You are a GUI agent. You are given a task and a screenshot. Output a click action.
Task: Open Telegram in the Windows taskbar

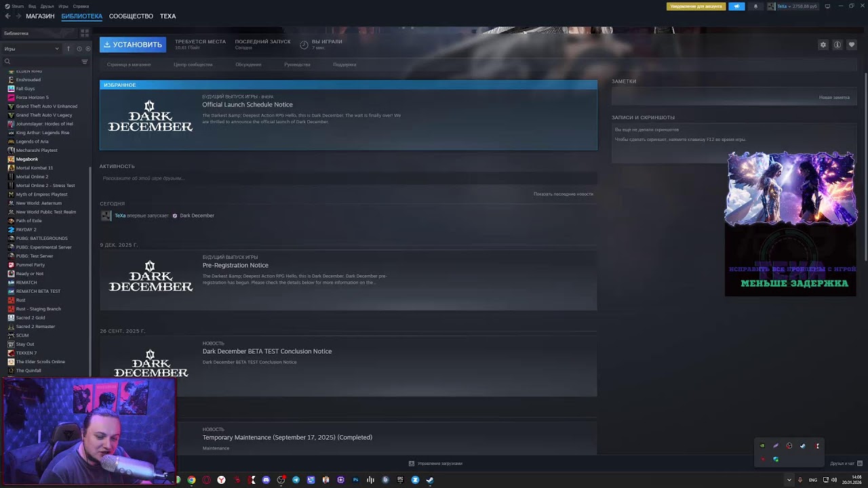[x=296, y=480]
